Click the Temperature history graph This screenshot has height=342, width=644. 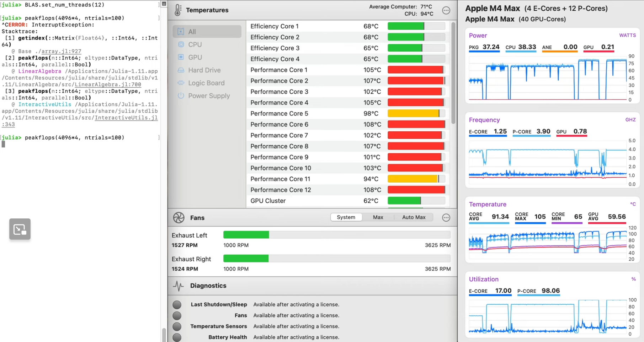point(548,243)
